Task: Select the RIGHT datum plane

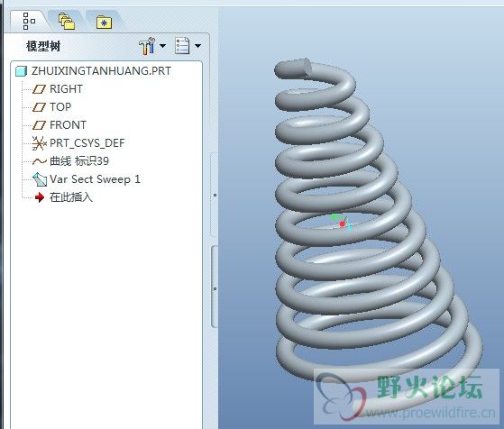Action: [66, 89]
